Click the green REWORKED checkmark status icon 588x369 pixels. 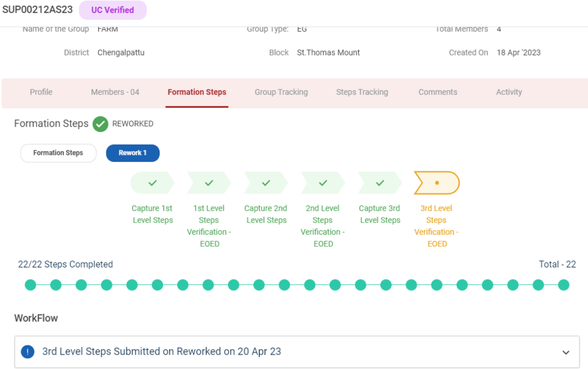100,124
